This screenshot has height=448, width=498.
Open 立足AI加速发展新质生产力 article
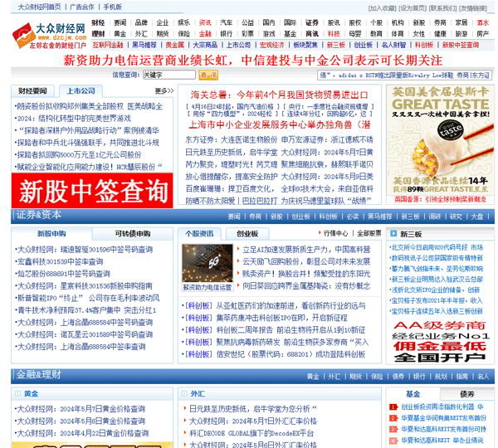tap(306, 250)
